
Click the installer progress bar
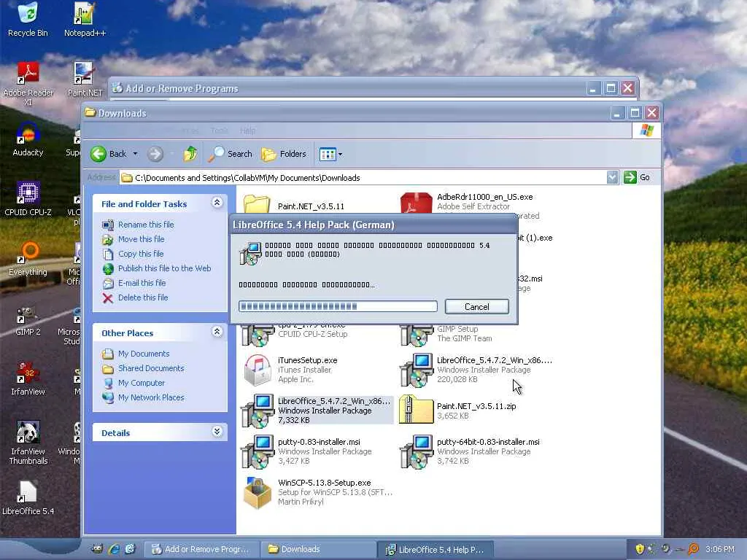pyautogui.click(x=338, y=306)
